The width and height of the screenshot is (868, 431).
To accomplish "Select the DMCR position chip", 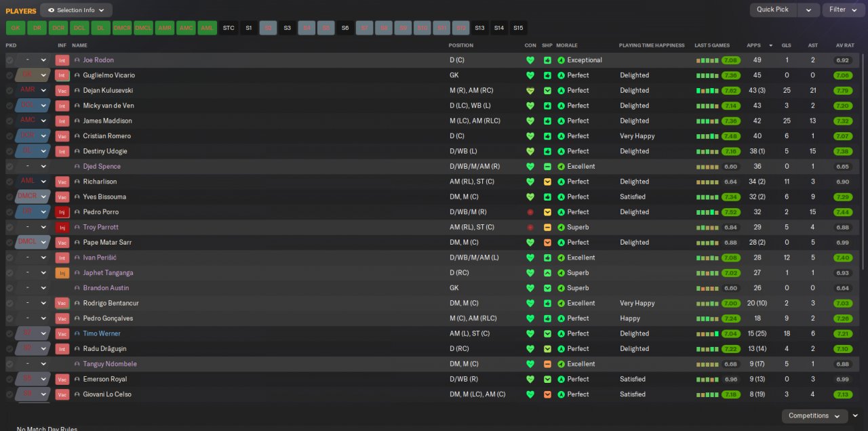I will (x=122, y=28).
